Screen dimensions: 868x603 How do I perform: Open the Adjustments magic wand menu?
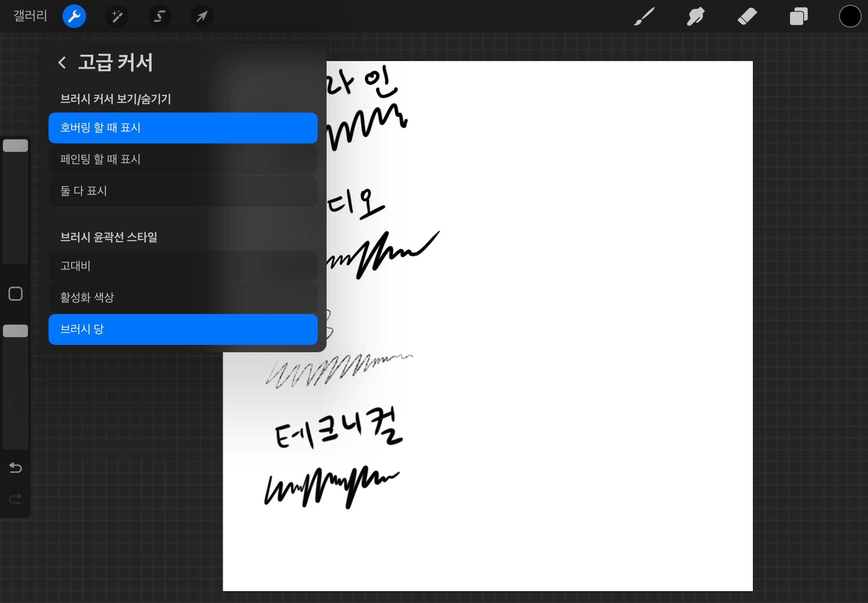(x=117, y=16)
